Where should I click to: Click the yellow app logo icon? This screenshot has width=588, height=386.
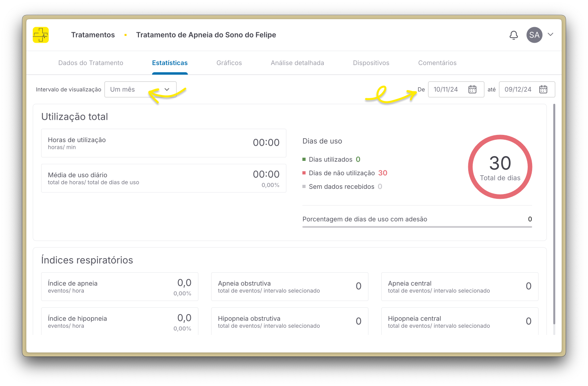[x=41, y=35]
